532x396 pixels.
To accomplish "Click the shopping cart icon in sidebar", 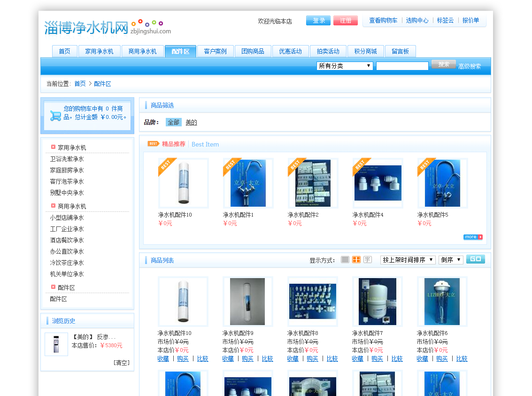I will click(56, 116).
